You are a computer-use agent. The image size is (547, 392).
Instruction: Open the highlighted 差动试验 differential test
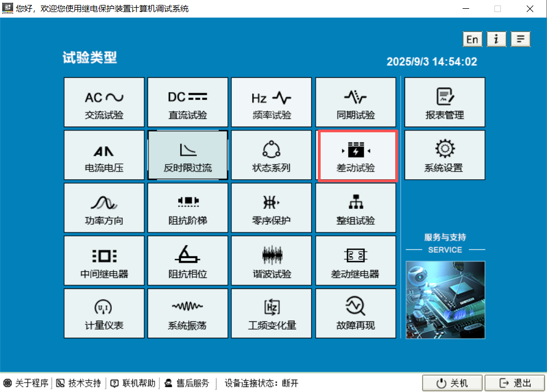tap(357, 155)
